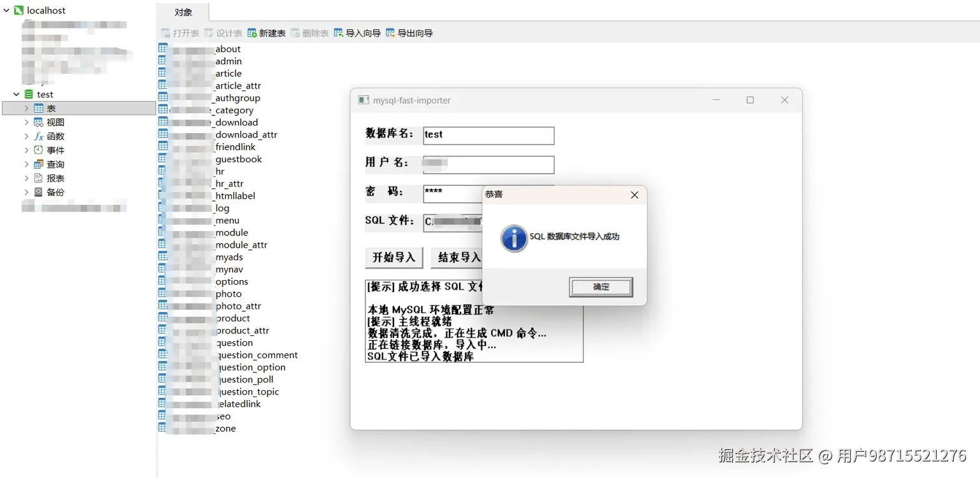This screenshot has height=478, width=980.
Task: Confirm the dialog with 确定
Action: 600,287
